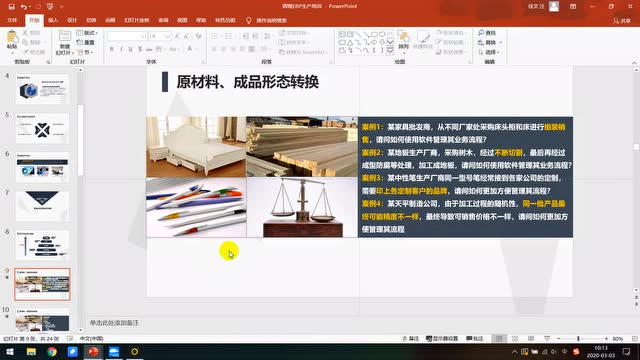Switch to slide sorter view icon

click(515, 338)
